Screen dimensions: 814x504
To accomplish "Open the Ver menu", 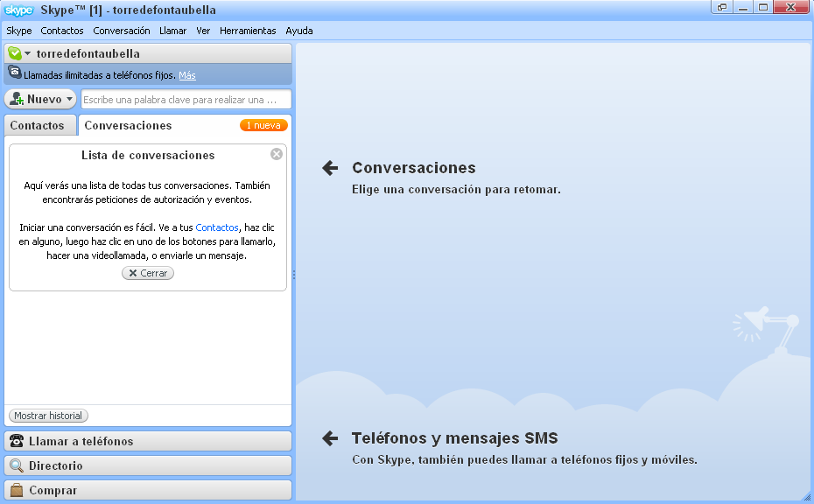I will pyautogui.click(x=203, y=31).
